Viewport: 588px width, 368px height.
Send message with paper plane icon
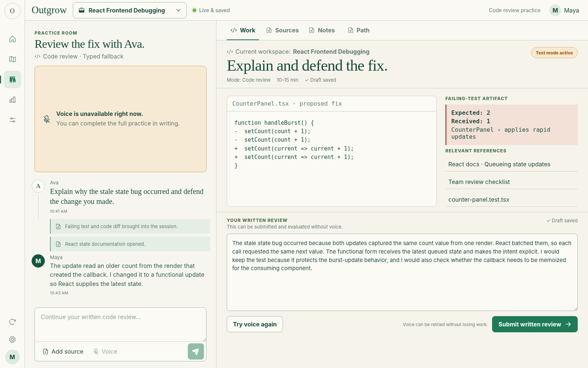pos(196,351)
